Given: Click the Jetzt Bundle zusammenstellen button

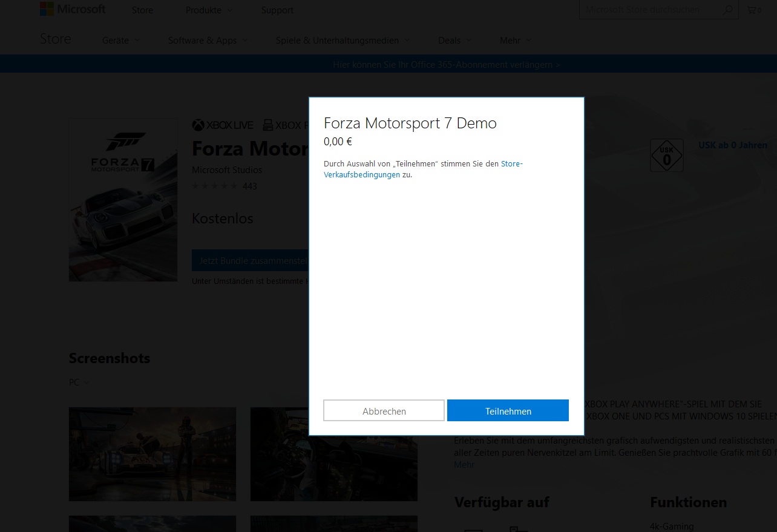Looking at the screenshot, I should [251, 260].
